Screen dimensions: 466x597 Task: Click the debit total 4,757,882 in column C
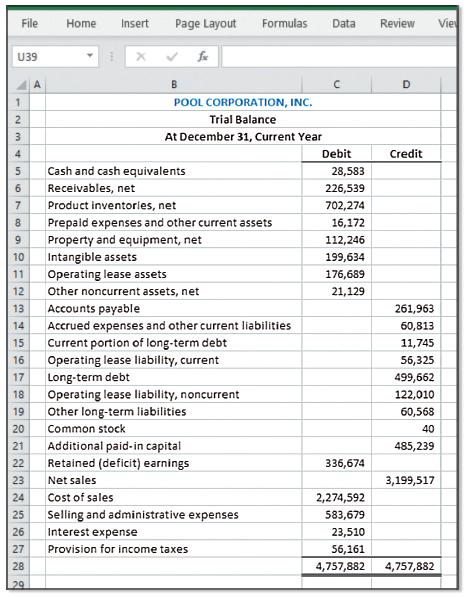pyautogui.click(x=340, y=566)
